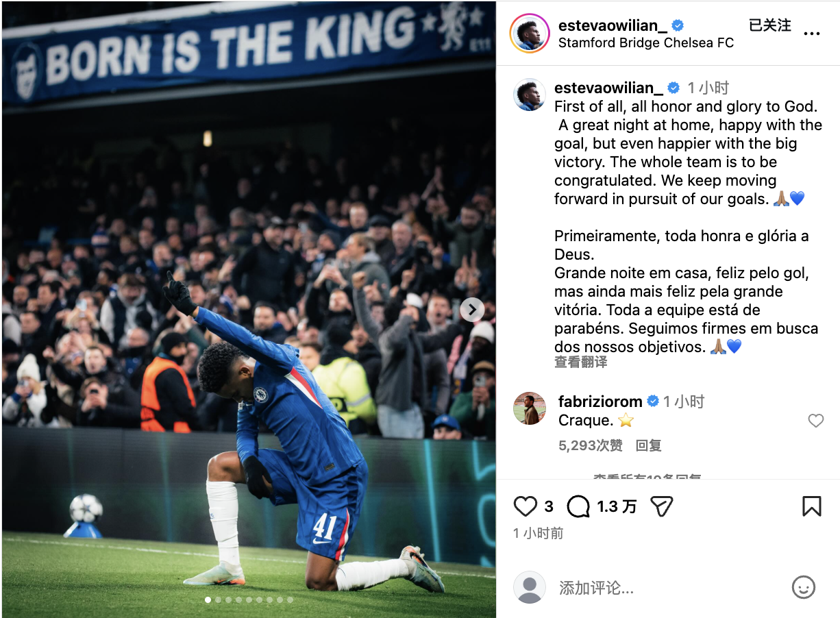The height and width of the screenshot is (618, 840).
Task: Toggle the 已关注 following button
Action: coord(770,25)
